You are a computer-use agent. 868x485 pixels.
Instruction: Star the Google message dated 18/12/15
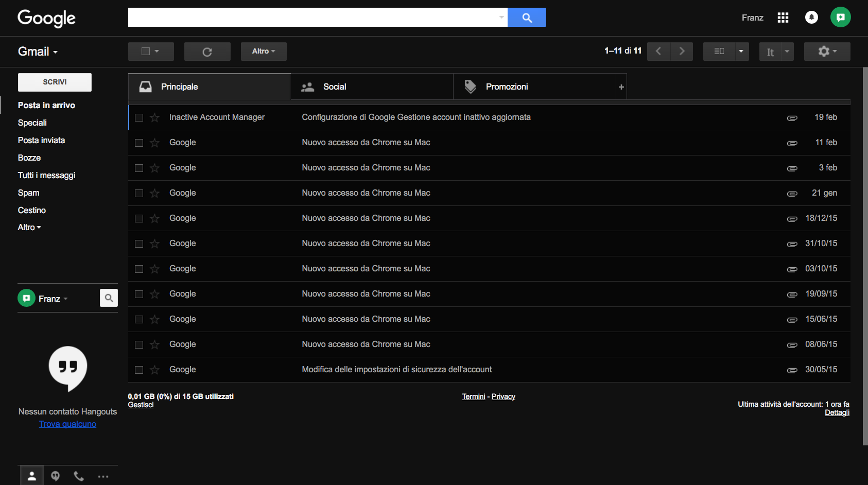(154, 218)
